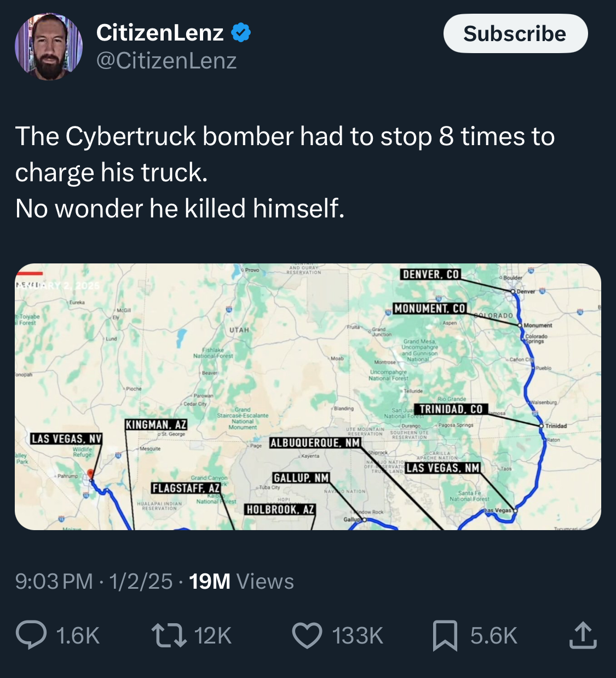Open replies via the comment bubble icon
Viewport: 616px width, 678px height.
(34, 635)
